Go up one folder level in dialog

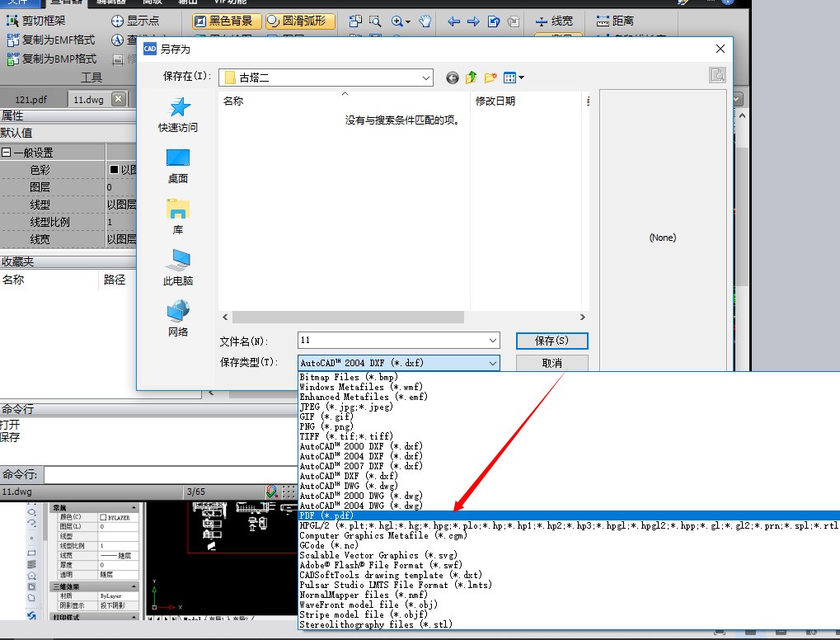[472, 78]
